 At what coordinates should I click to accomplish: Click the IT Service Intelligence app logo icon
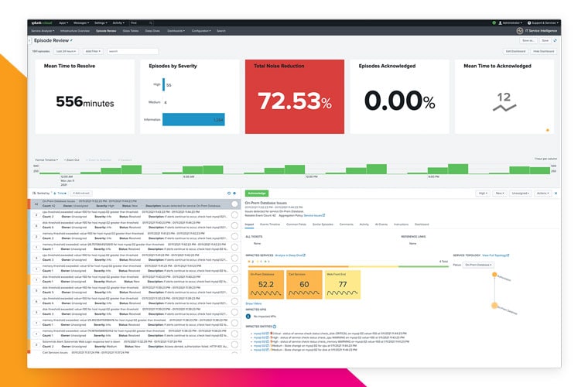[x=520, y=31]
